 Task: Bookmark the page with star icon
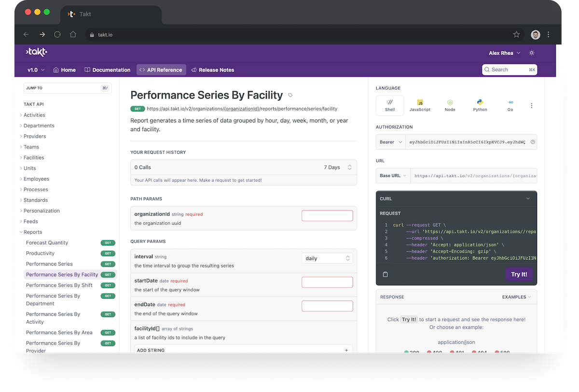(516, 35)
